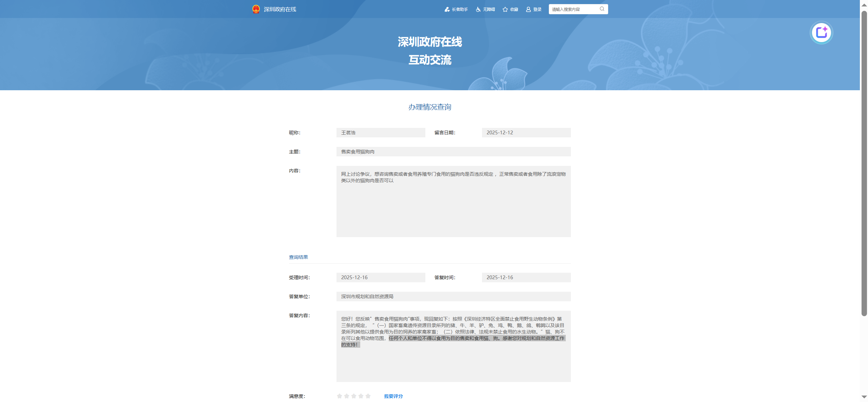Click inside the 答复内容 reply text area
The height and width of the screenshot is (402, 868).
click(454, 346)
